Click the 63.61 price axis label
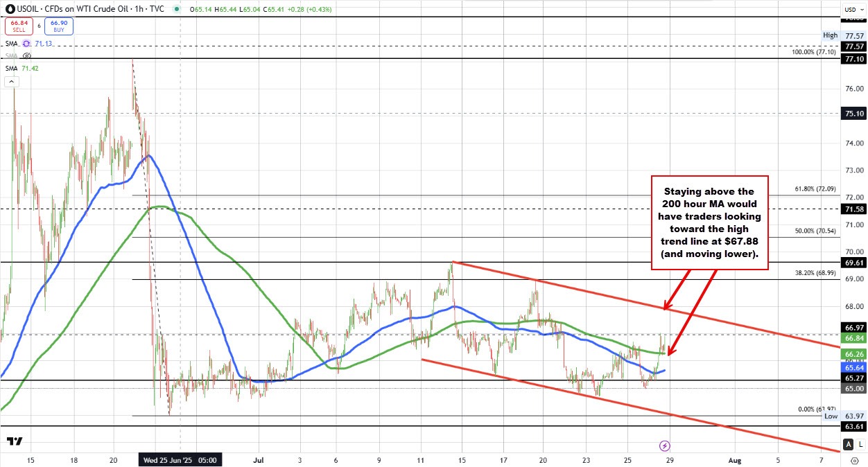The image size is (868, 467). (x=853, y=427)
